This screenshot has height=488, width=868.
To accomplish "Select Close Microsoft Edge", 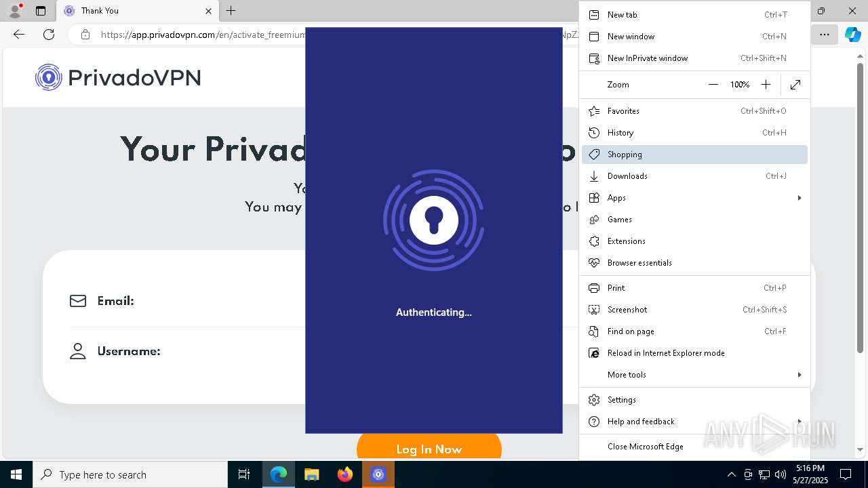I will (x=694, y=447).
